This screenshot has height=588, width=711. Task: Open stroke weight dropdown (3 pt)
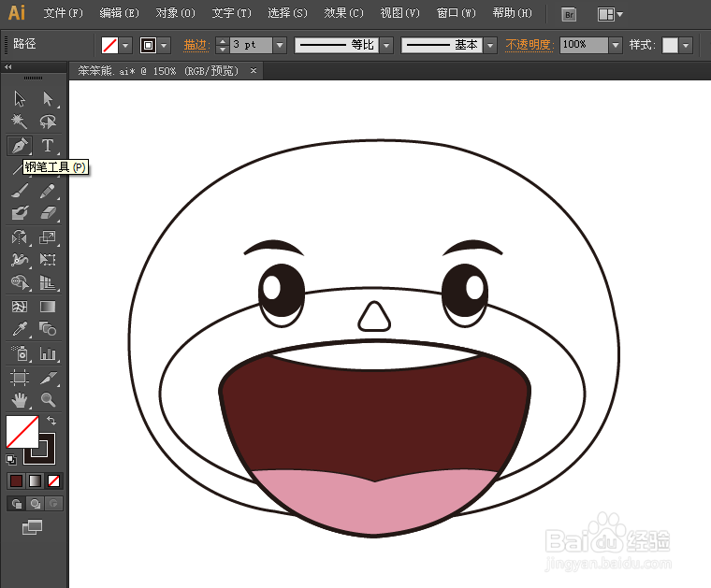coord(280,45)
